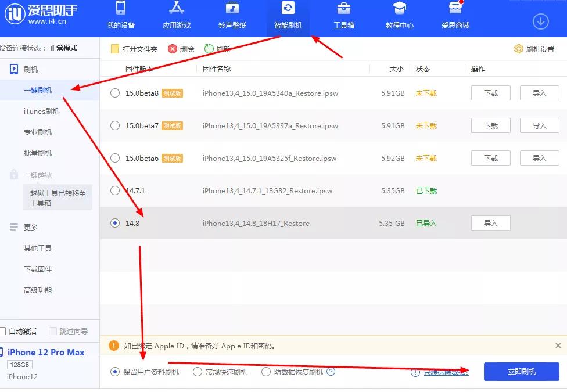Choose 常规快速刷机 (Regular Quick Flash) mode
567x392 pixels.
coord(198,372)
